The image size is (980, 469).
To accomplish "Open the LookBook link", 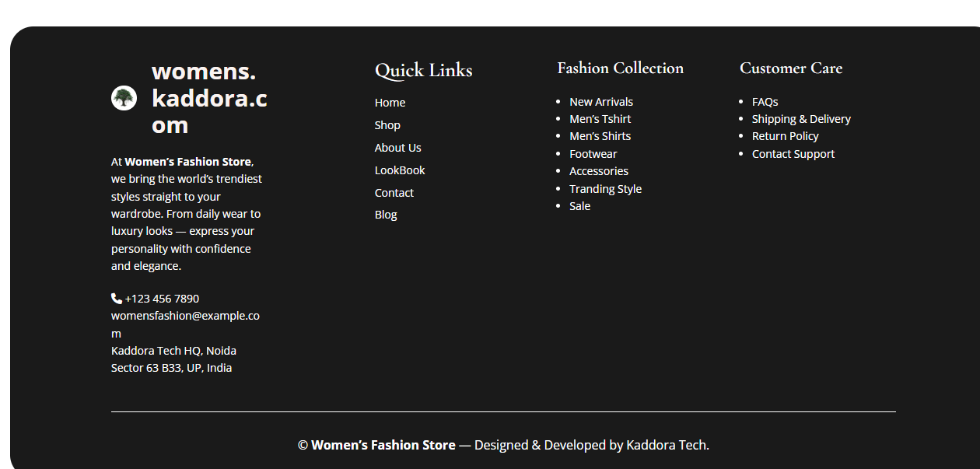I will coord(400,170).
